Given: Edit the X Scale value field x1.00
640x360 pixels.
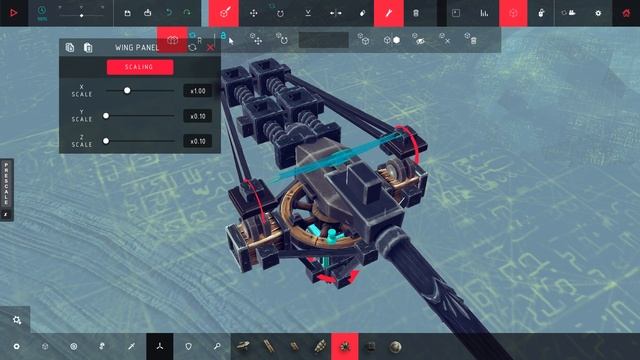Looking at the screenshot, I should point(198,91).
